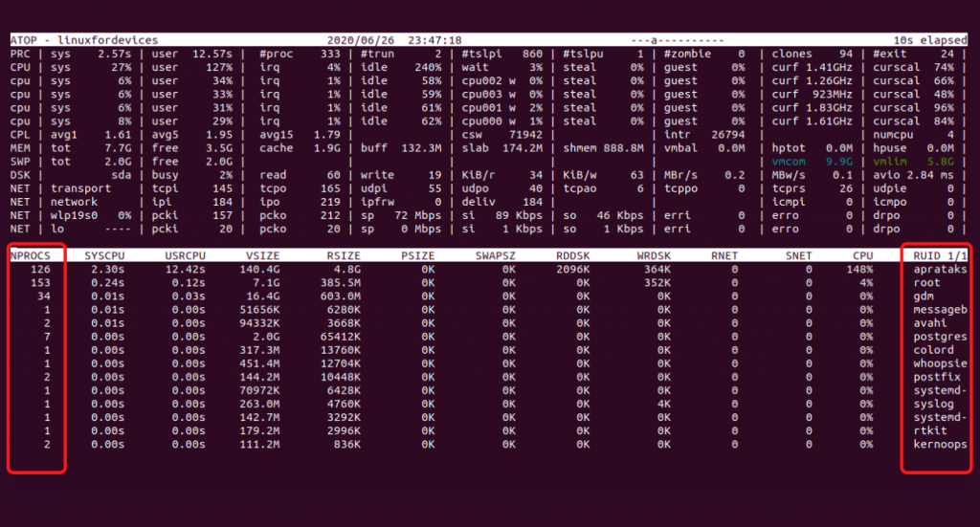Screen dimensions: 980x527
Task: Click the VSIZE value 140.4G
Action: tap(259, 270)
